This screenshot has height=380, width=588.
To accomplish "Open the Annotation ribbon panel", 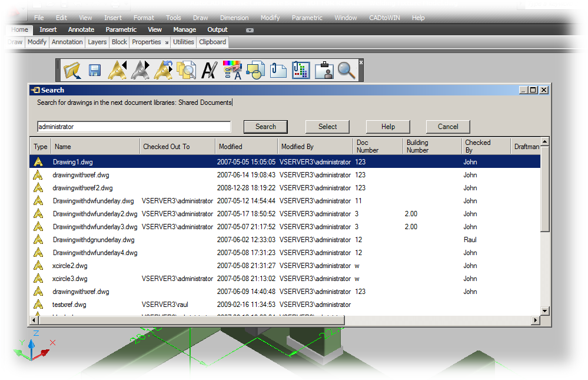I will (x=67, y=42).
